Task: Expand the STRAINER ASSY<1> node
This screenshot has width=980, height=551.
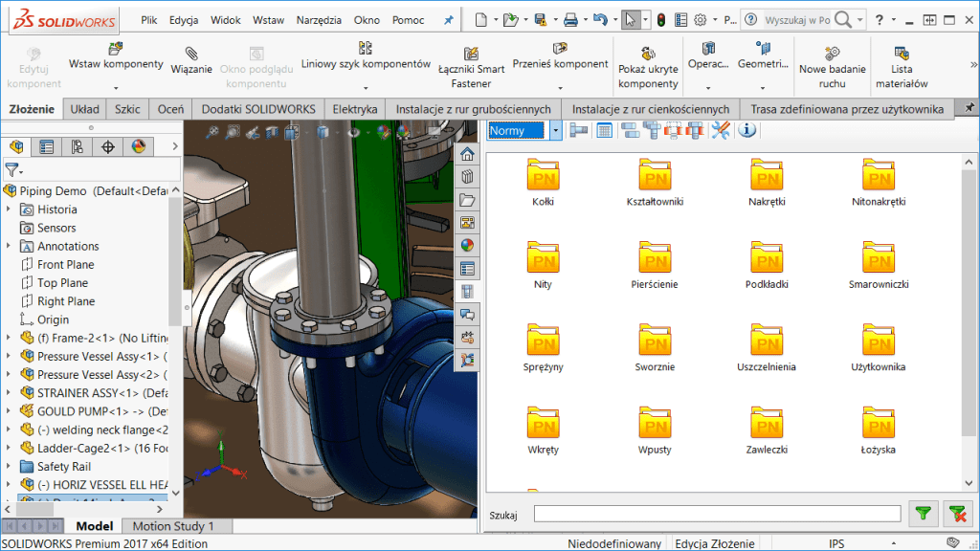Action: pos(8,393)
